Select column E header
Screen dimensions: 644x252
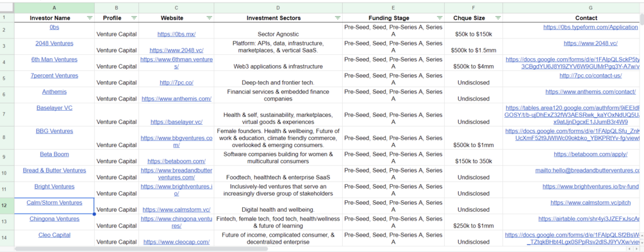pyautogui.click(x=393, y=8)
